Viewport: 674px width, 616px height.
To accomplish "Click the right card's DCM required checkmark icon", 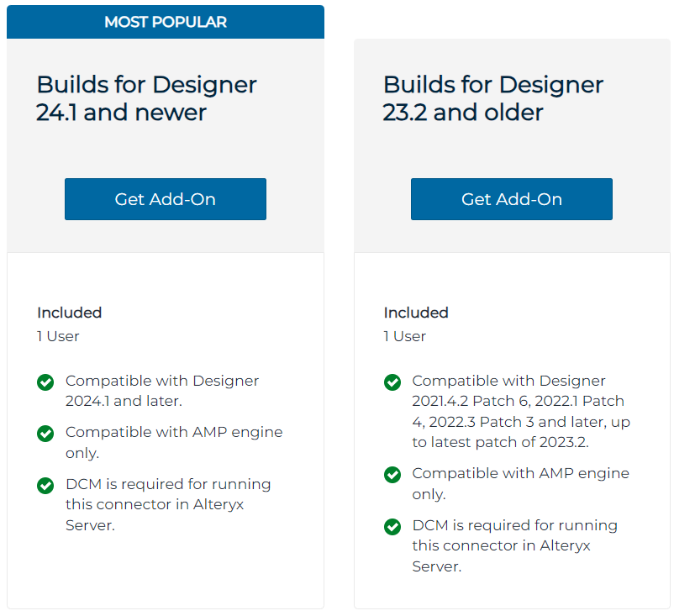I will click(x=392, y=527).
